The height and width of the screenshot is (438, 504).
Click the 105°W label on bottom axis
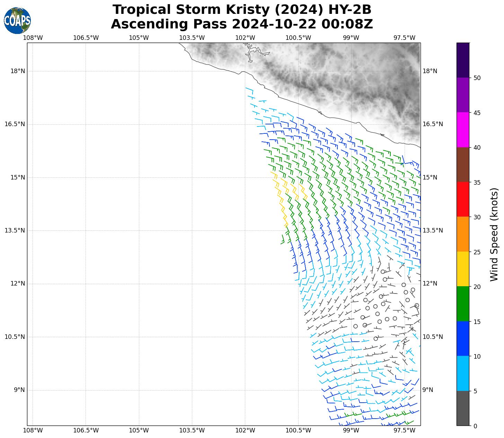coord(139,430)
